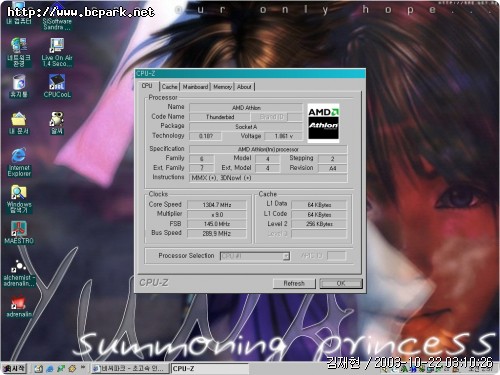The height and width of the screenshot is (375, 500).
Task: Click the L1 Data 64 KBytes value
Action: click(319, 205)
